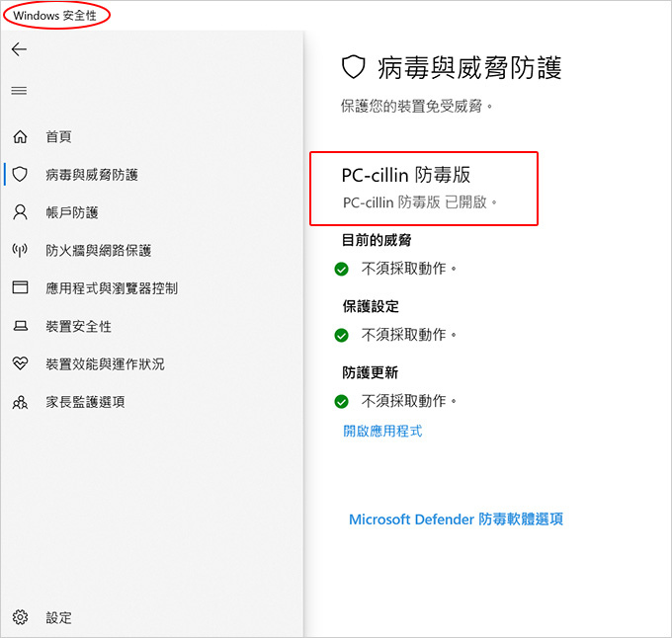Click the browser window icon for app control
This screenshot has width=672, height=638.
coord(20,287)
